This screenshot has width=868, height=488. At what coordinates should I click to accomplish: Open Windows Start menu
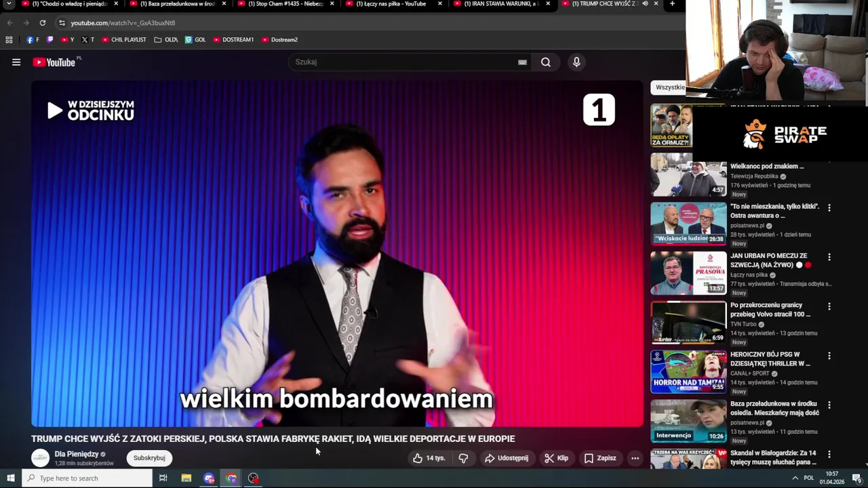(x=11, y=479)
